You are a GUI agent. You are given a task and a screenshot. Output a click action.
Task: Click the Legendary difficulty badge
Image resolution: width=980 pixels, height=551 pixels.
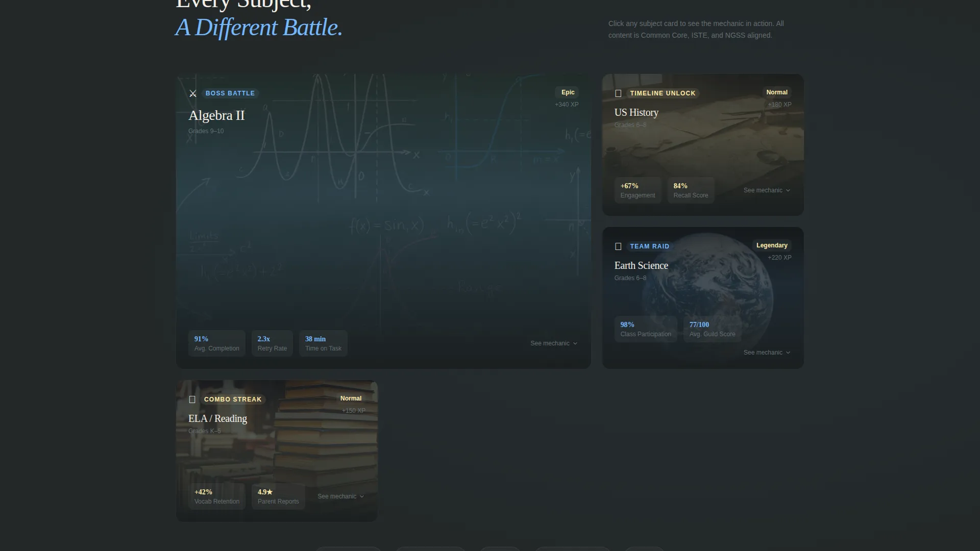[772, 245]
